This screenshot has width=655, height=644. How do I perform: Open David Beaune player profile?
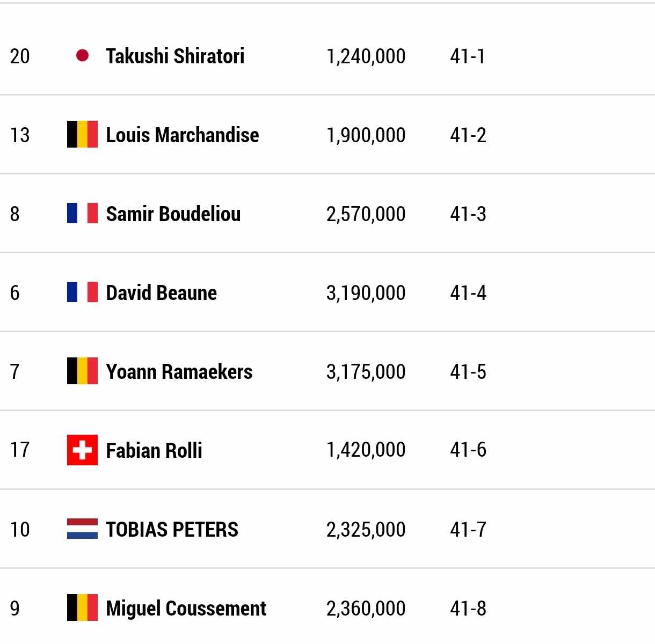[162, 292]
